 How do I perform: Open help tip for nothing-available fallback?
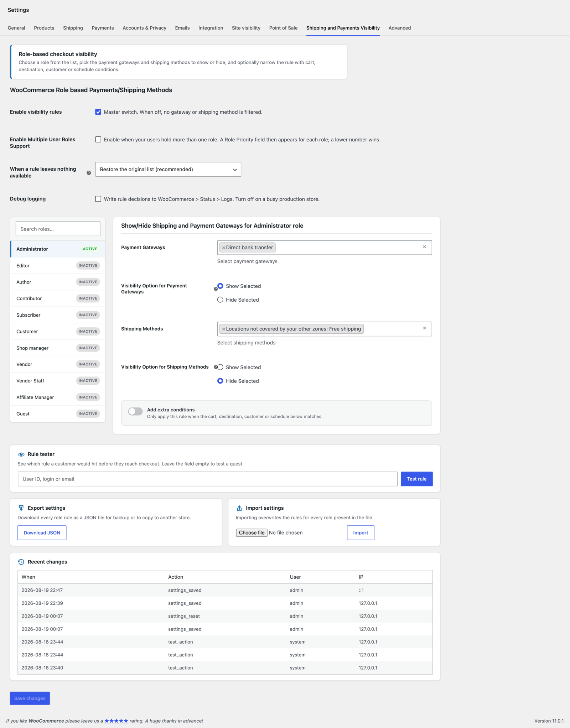click(x=89, y=173)
